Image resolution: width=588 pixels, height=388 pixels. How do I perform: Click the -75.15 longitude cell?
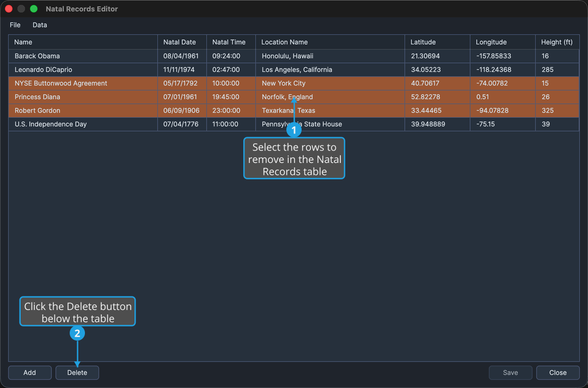pyautogui.click(x=503, y=124)
